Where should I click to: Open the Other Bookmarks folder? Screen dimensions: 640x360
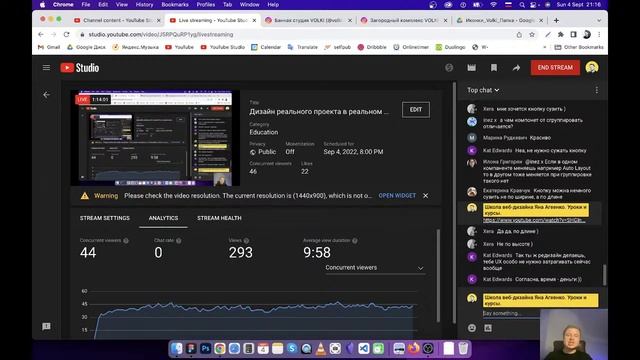[x=579, y=47]
